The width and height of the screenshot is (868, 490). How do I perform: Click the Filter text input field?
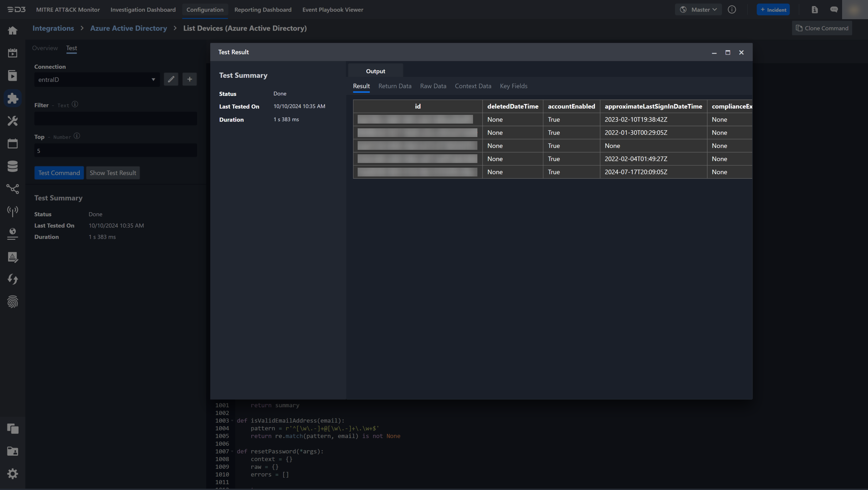click(116, 119)
